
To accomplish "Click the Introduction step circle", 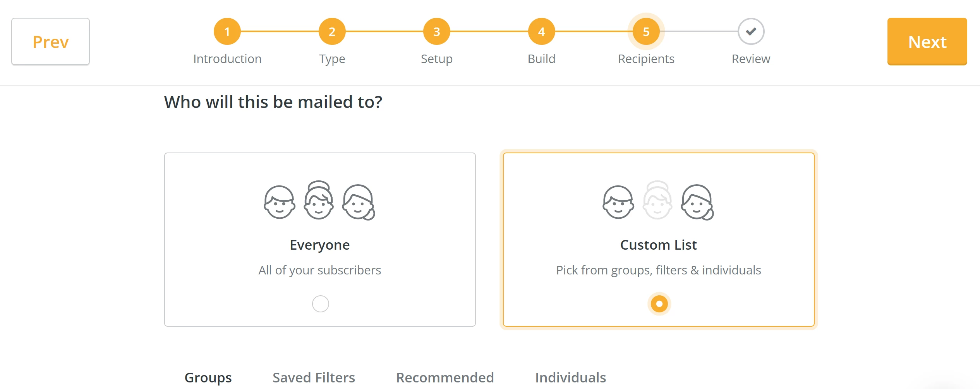I will click(x=227, y=31).
